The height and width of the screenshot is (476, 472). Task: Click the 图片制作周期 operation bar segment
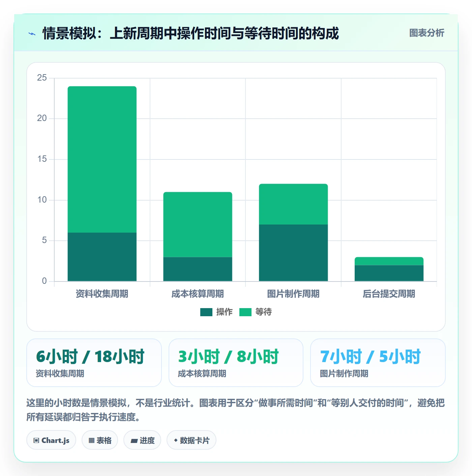[x=293, y=253]
